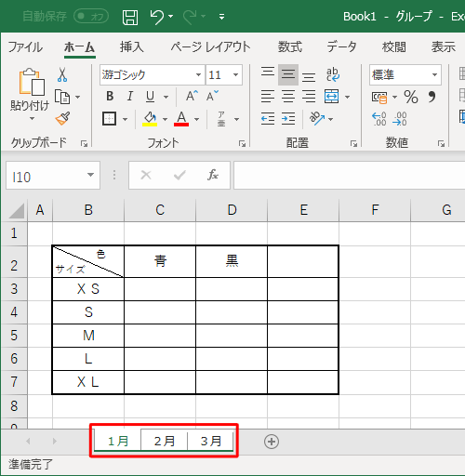Click the Increase Decimal icon
This screenshot has width=465, height=476.
pyautogui.click(x=379, y=119)
